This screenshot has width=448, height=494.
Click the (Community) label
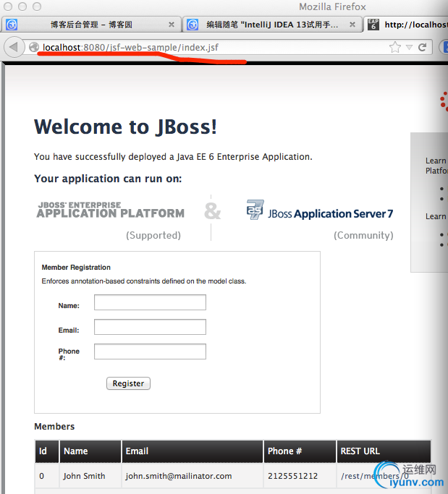[x=363, y=235]
